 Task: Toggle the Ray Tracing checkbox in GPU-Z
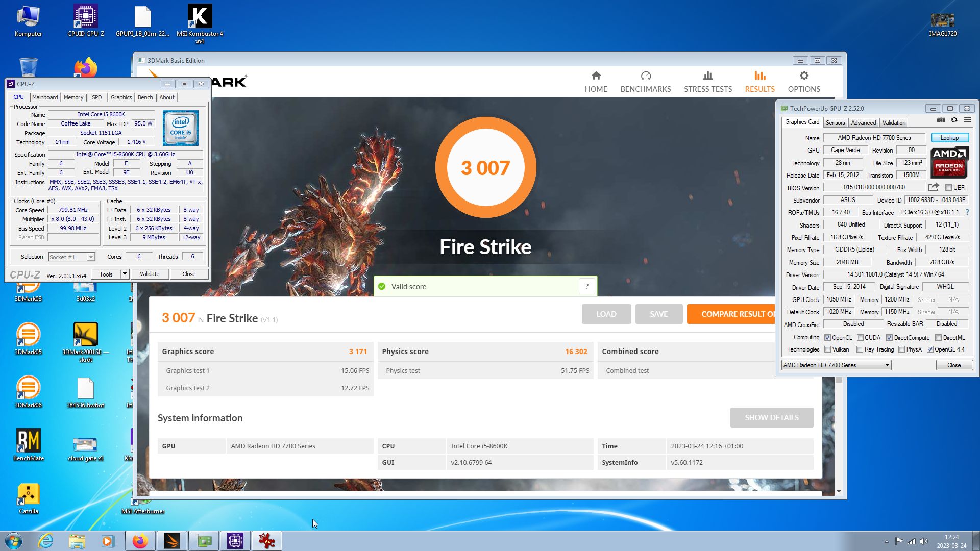pos(860,349)
